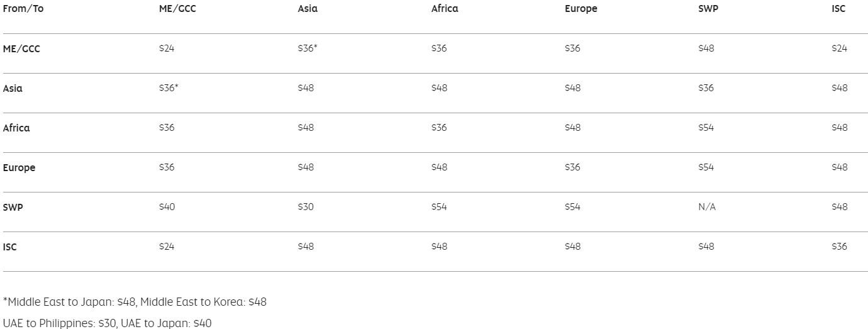Select the SWP row label
The image size is (868, 329).
pos(13,207)
